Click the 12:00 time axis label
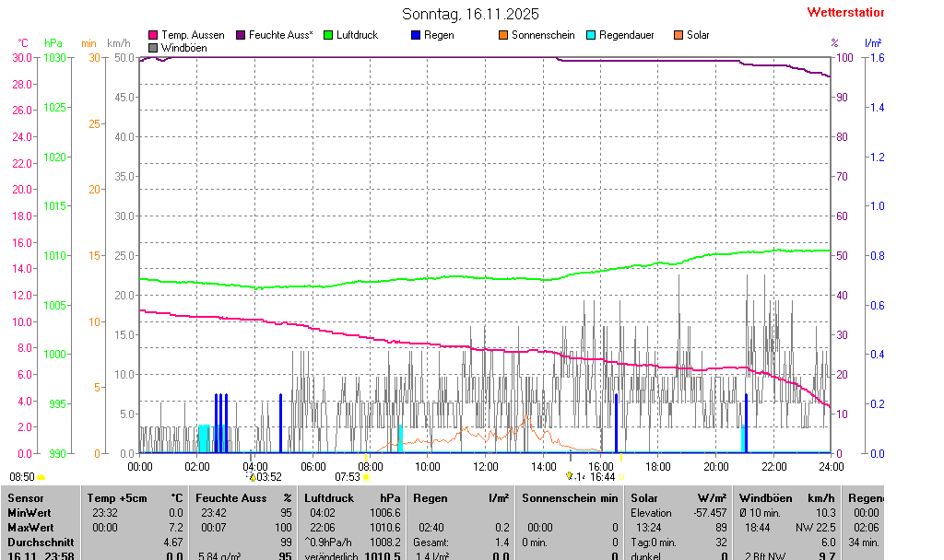The width and height of the screenshot is (944, 560). pyautogui.click(x=485, y=467)
